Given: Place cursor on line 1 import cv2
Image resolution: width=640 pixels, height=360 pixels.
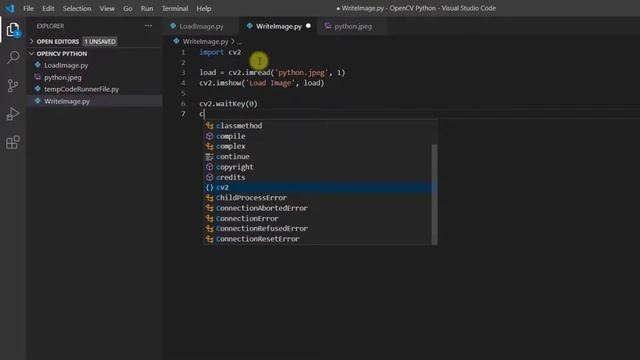Looking at the screenshot, I should click(x=220, y=52).
